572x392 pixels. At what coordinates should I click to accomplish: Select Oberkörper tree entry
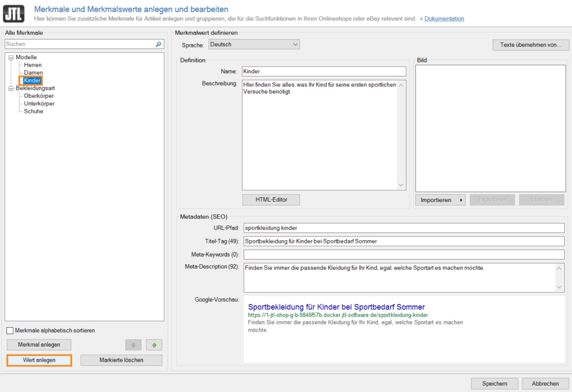coord(39,96)
